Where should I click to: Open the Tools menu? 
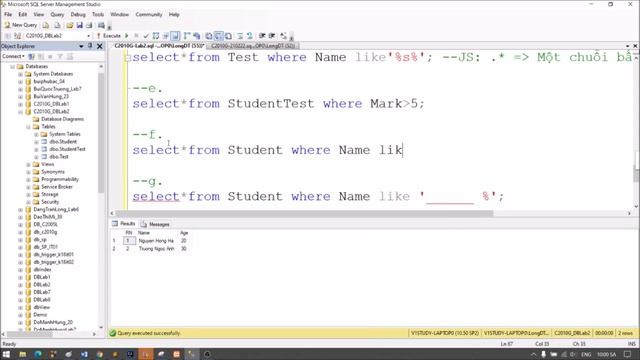(x=98, y=14)
